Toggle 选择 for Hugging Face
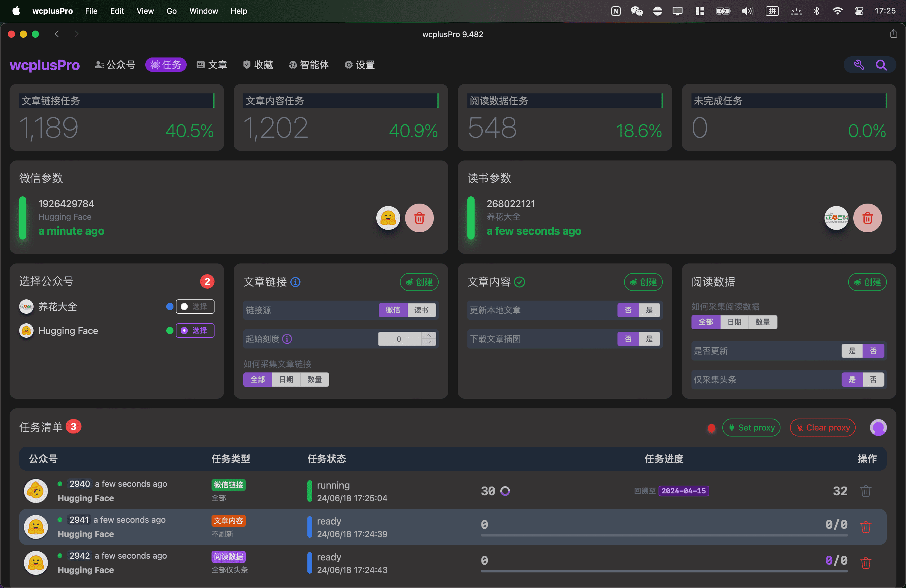Image resolution: width=906 pixels, height=588 pixels. coord(195,331)
